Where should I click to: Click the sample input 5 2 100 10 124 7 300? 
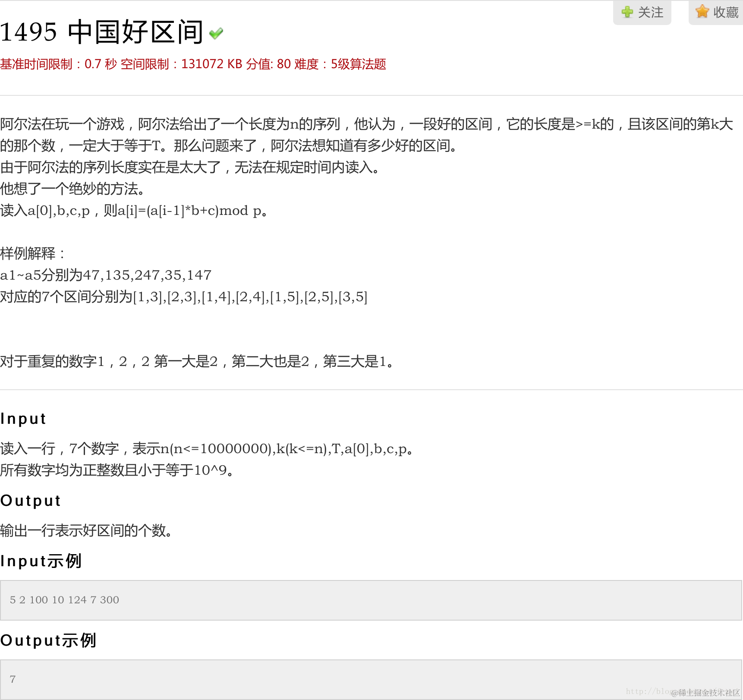[64, 600]
